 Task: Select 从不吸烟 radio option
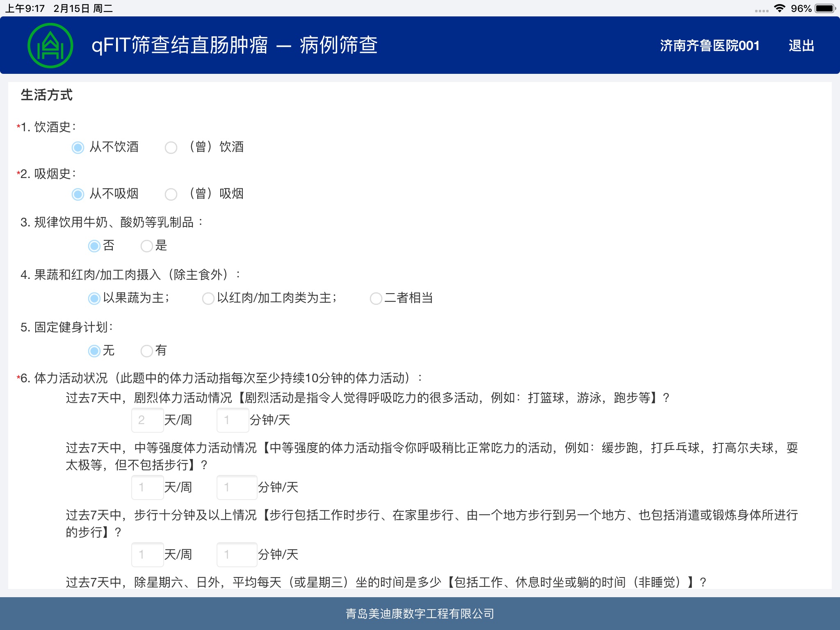[x=78, y=194]
